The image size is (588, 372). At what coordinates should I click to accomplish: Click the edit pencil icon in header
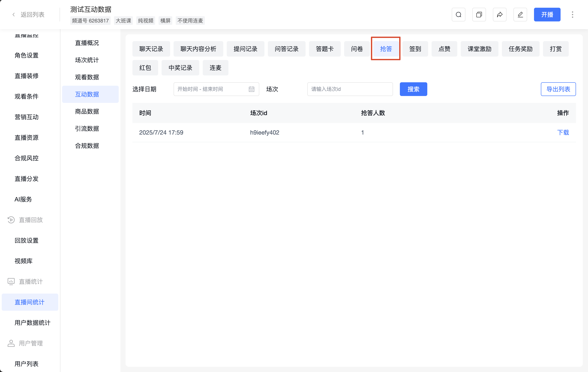[520, 15]
